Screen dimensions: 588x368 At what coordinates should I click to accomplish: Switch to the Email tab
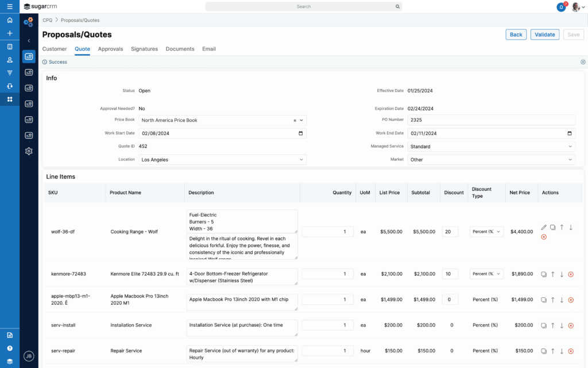209,49
